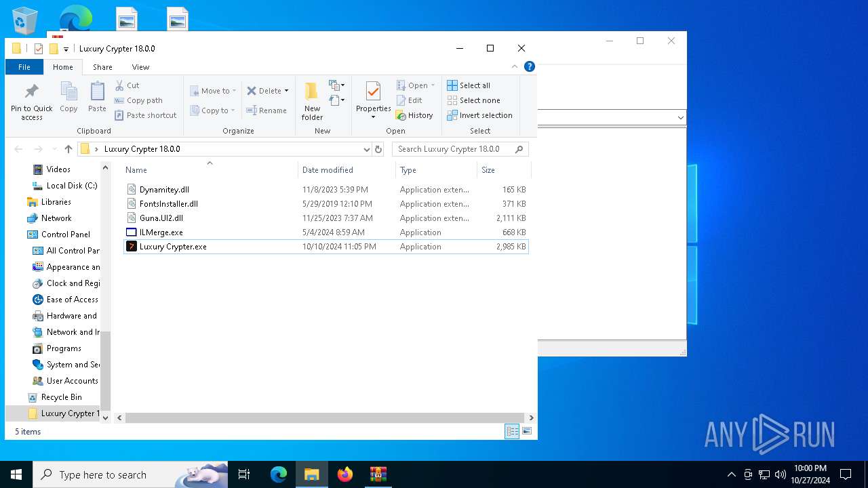Click the Copy ribbon icon
This screenshot has width=868, height=488.
tap(68, 91)
